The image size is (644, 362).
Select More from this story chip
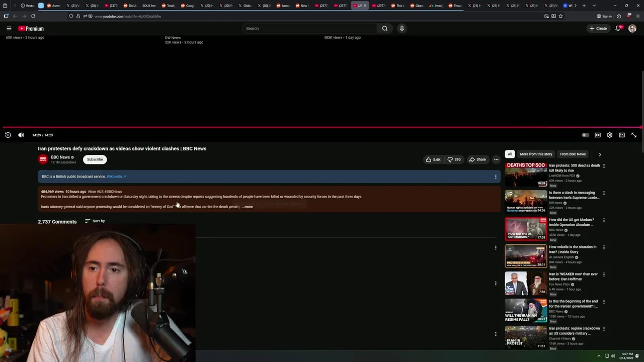click(x=536, y=154)
